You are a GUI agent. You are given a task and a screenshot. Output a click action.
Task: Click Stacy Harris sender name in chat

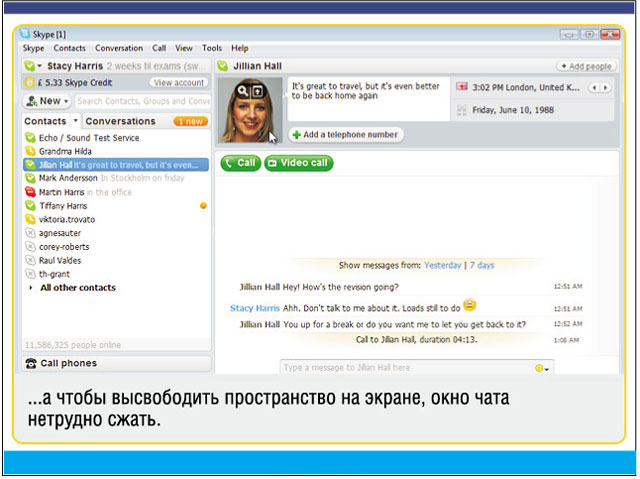click(x=255, y=308)
